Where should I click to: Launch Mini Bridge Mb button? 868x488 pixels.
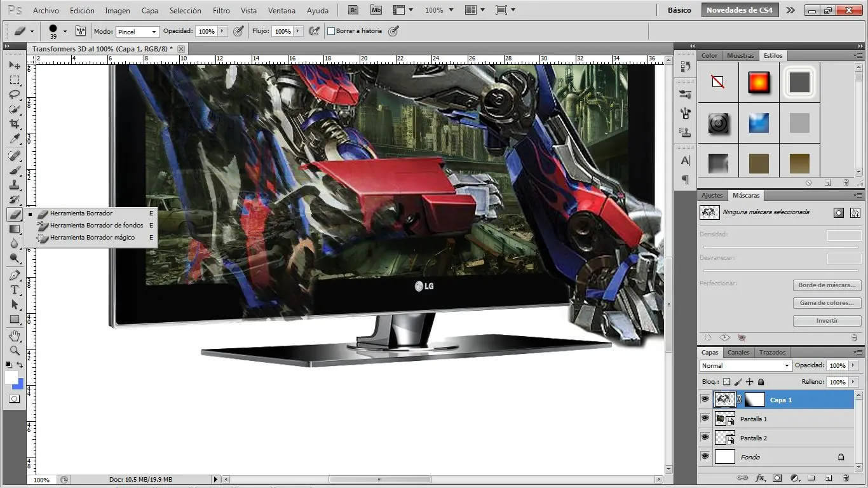[x=376, y=10]
